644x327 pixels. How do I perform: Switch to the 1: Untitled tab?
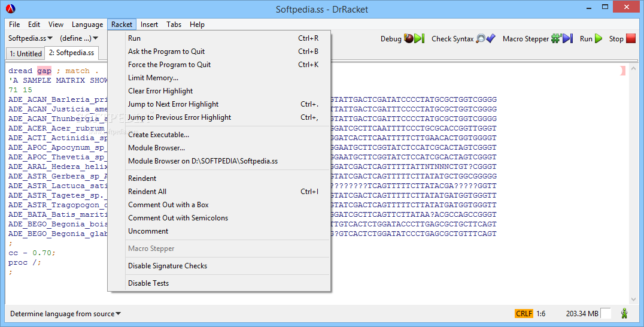26,53
